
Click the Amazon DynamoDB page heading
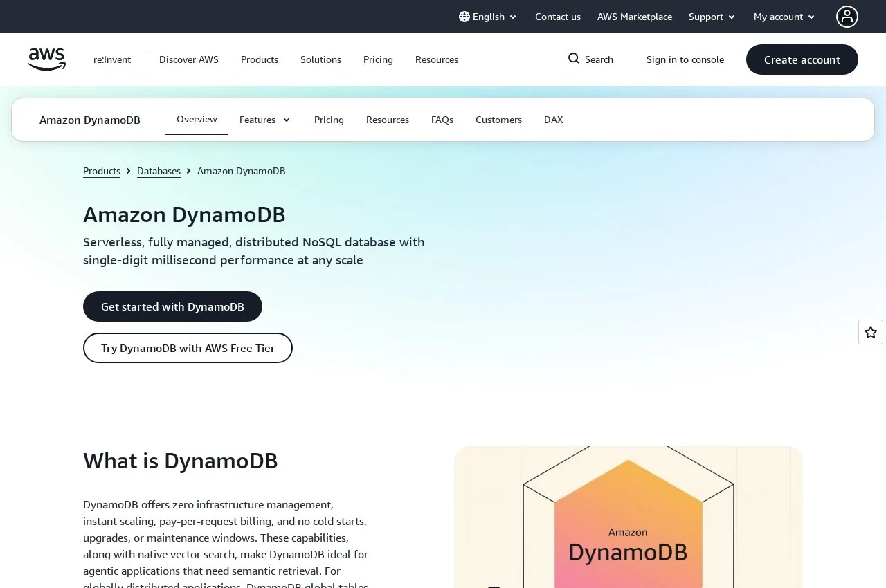184,214
